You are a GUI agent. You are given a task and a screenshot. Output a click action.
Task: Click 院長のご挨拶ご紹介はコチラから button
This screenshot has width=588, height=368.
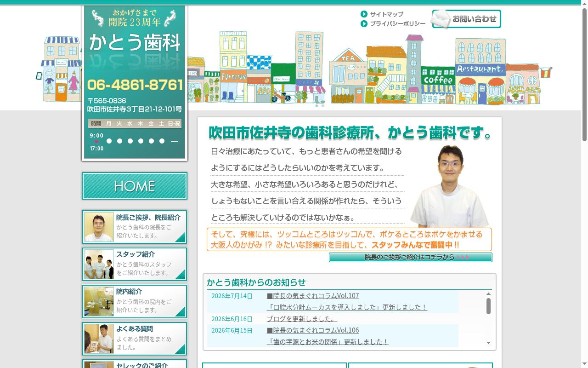click(411, 257)
